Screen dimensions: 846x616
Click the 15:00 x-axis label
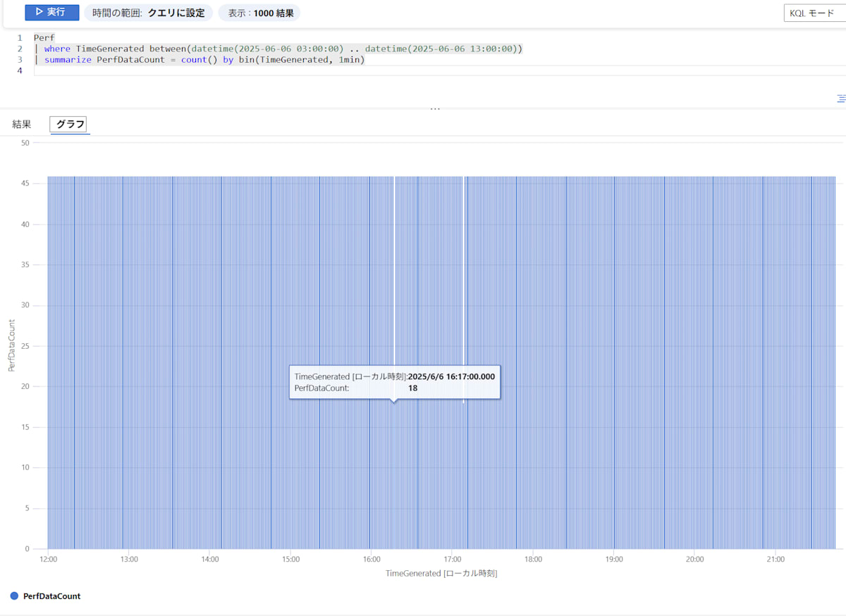[x=290, y=560]
